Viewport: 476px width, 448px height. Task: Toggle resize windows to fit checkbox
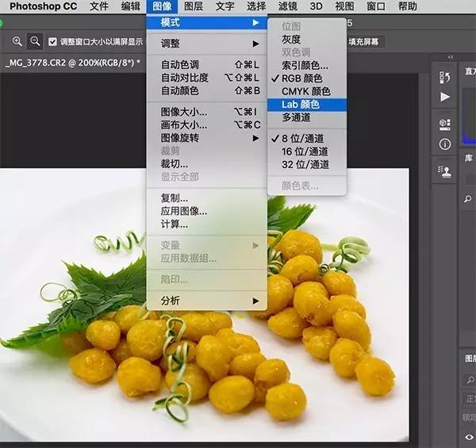[x=52, y=41]
